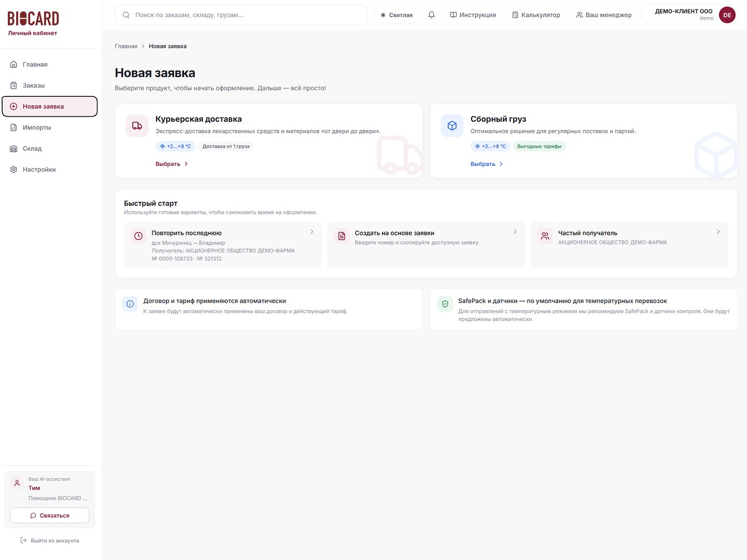Click the +2...+8 °C tag under Курьерская доставка
This screenshot has width=747, height=560.
coord(175,146)
